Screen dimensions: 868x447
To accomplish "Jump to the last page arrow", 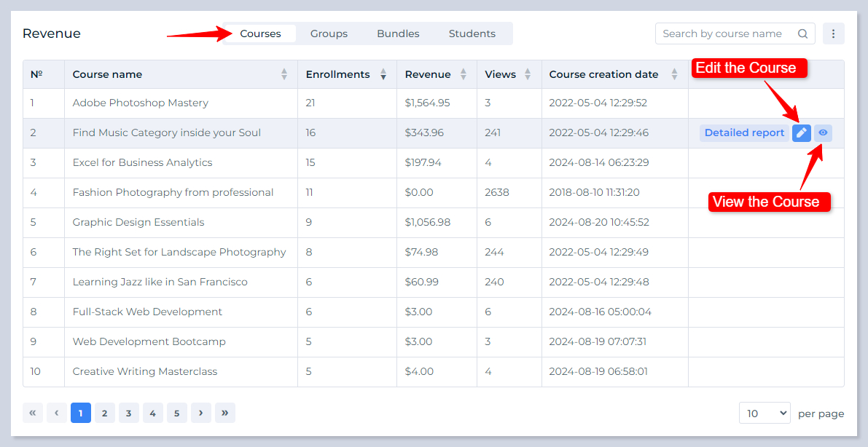I will (x=224, y=413).
